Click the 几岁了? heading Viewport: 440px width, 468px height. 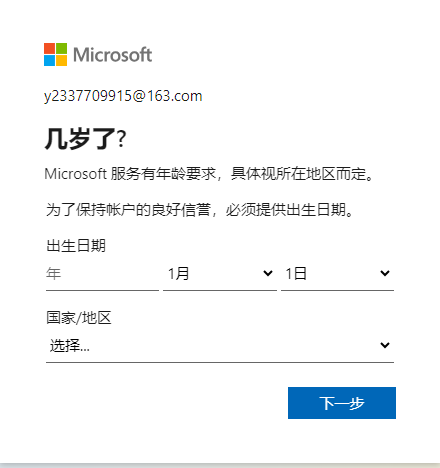tap(85, 139)
